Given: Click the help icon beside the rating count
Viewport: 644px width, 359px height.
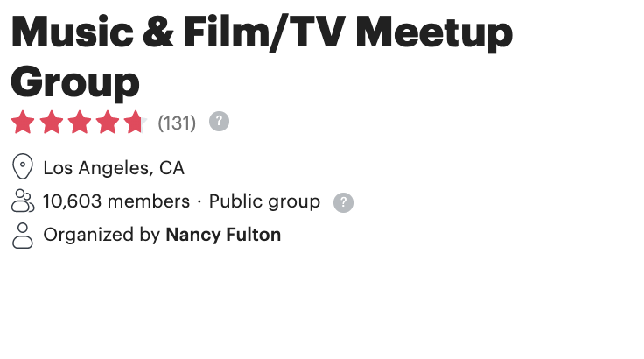Looking at the screenshot, I should [x=219, y=122].
